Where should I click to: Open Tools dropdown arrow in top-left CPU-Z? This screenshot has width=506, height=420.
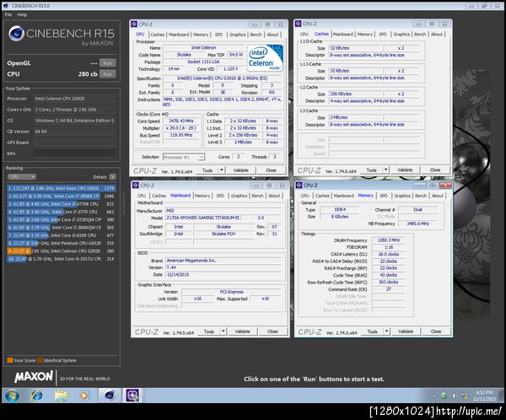click(x=222, y=170)
